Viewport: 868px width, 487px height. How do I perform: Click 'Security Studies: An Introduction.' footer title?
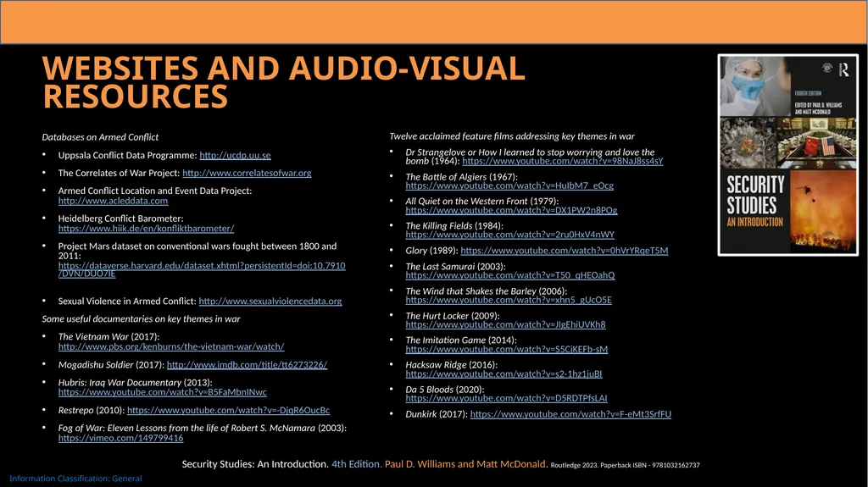point(255,464)
